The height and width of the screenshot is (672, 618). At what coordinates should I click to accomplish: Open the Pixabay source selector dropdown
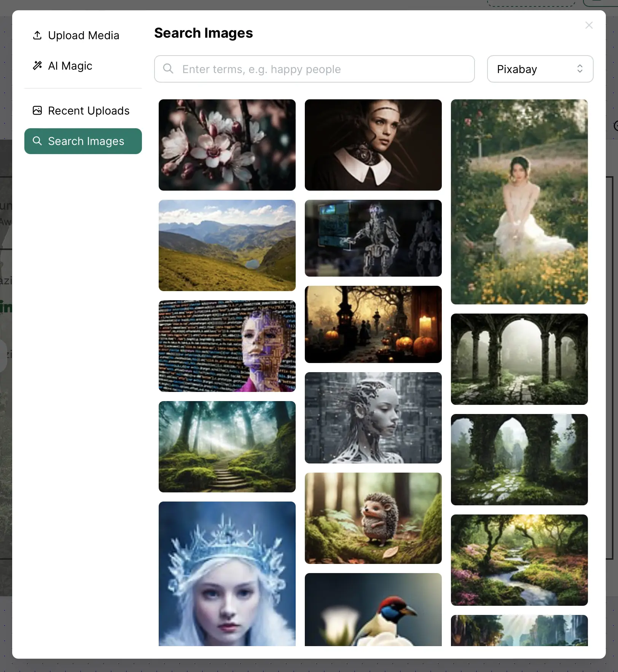(540, 69)
